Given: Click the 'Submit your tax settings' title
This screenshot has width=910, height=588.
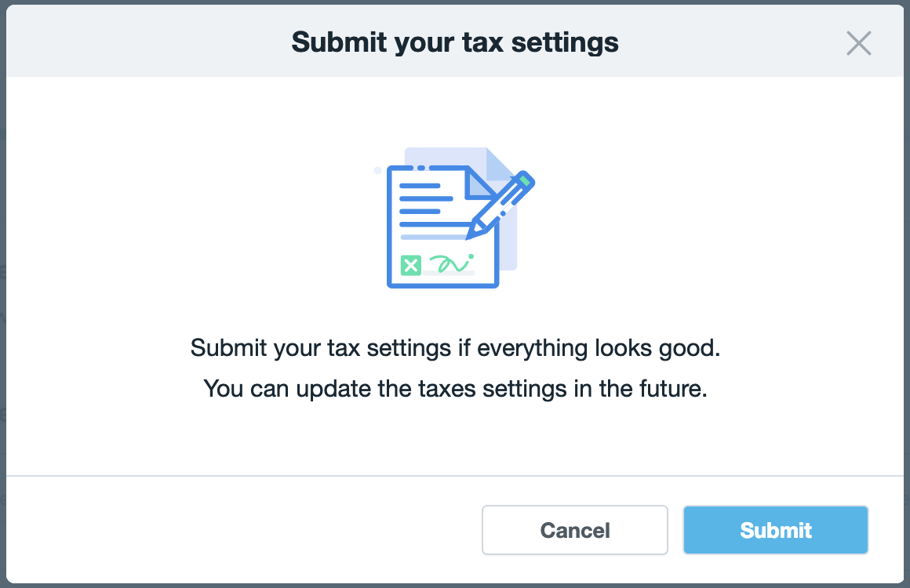Looking at the screenshot, I should pos(455,42).
